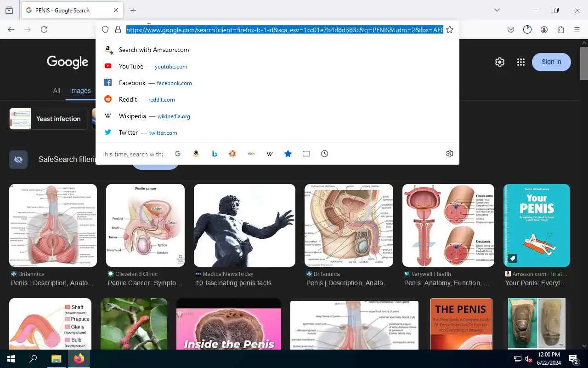588x368 pixels.
Task: Bookmark this page with star icon
Action: point(450,29)
